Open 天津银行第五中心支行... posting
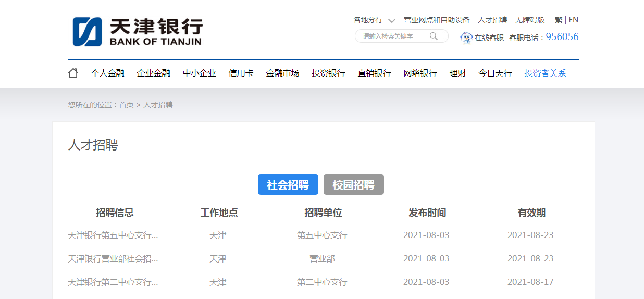This screenshot has width=644, height=299. [x=113, y=235]
